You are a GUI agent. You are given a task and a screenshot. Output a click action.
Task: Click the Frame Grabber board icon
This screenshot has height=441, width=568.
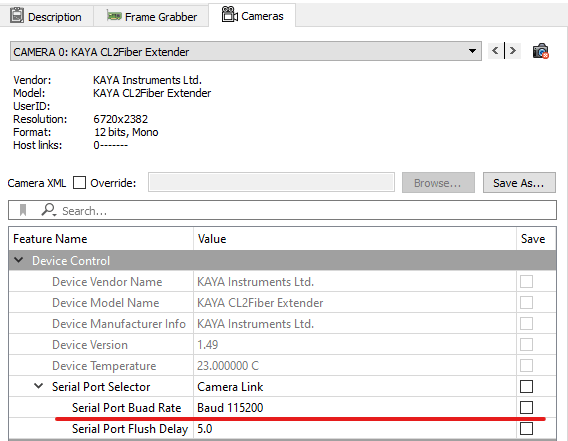(114, 16)
